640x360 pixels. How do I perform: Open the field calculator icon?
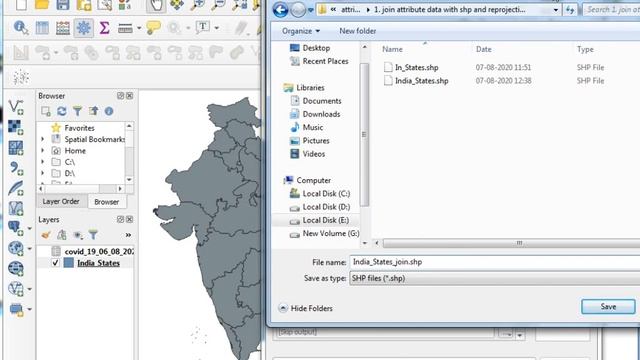[x=62, y=28]
